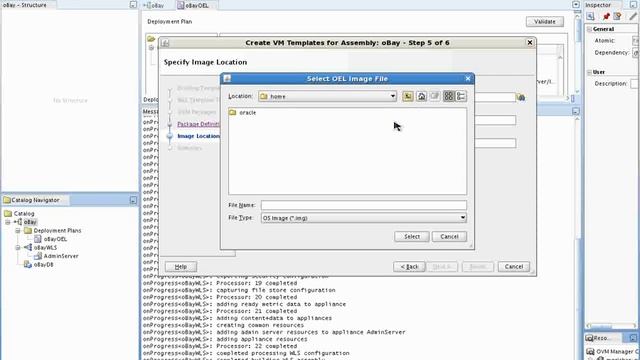Click the browse icon beside wizard image field

click(520, 97)
